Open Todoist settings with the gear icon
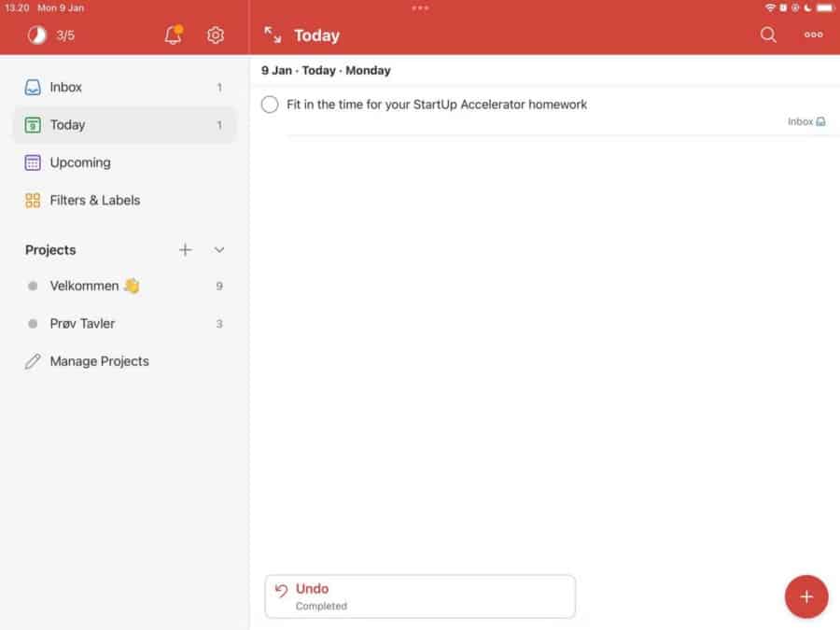The width and height of the screenshot is (840, 630). pyautogui.click(x=216, y=35)
